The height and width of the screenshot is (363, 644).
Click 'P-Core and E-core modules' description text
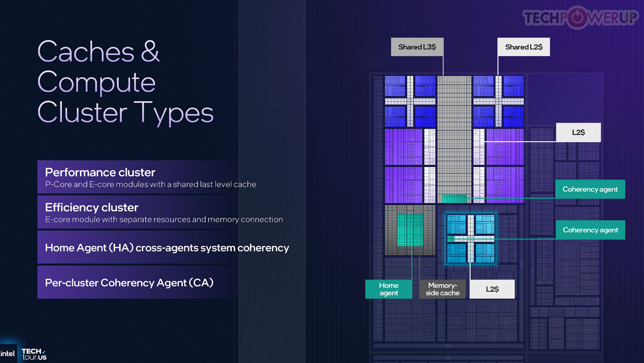(x=150, y=184)
